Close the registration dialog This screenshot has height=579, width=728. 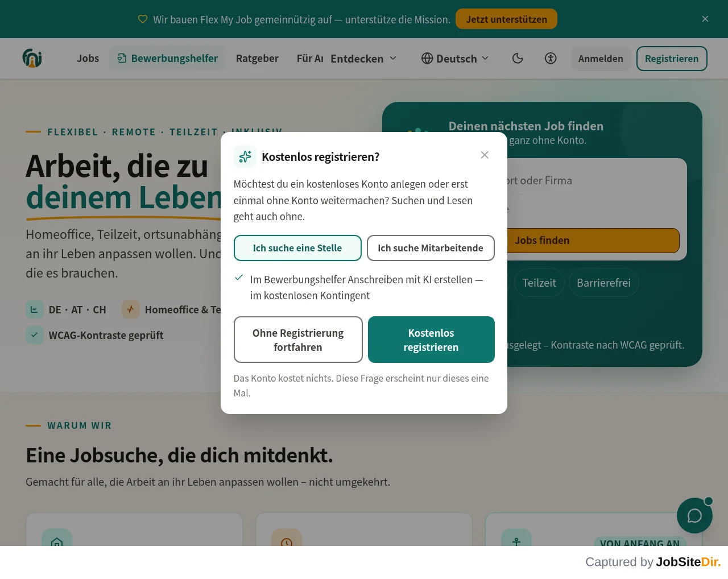pos(485,155)
